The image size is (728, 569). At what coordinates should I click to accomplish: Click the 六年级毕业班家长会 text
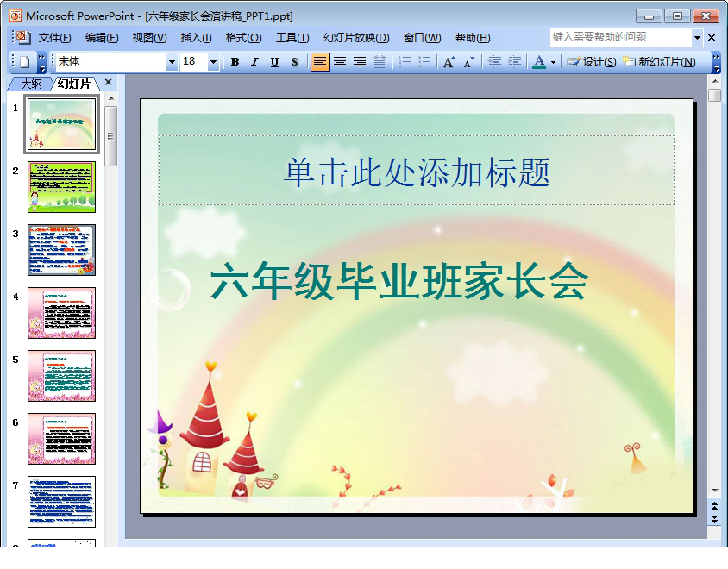point(399,280)
